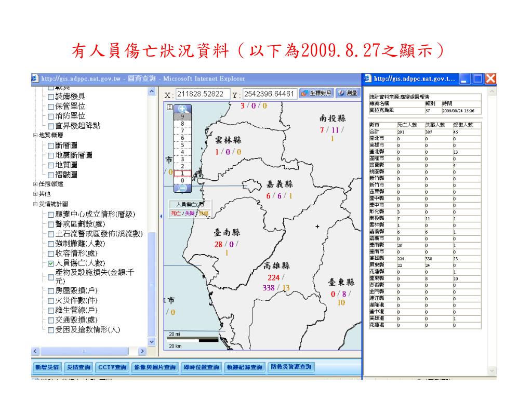Set zoom level 0 on zoom bar
The image size is (532, 399).
tap(182, 180)
